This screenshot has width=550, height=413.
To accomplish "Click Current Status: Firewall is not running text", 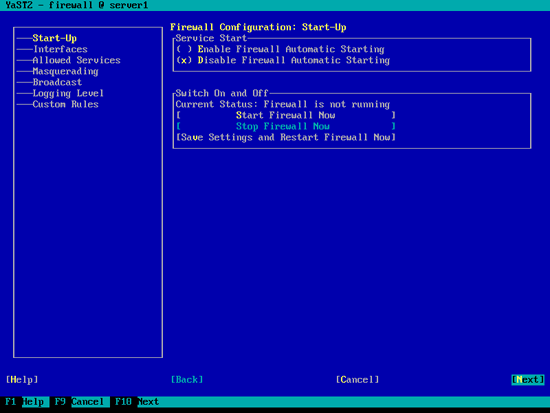I will 283,104.
